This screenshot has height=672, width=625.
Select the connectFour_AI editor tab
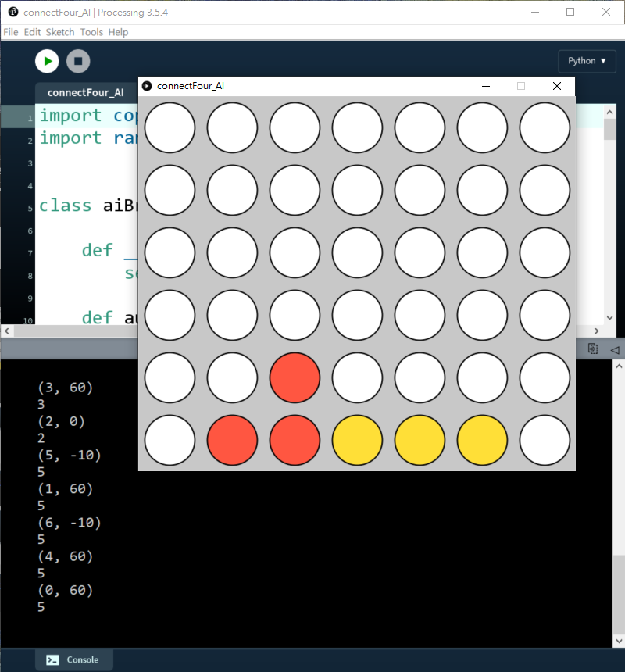[85, 92]
